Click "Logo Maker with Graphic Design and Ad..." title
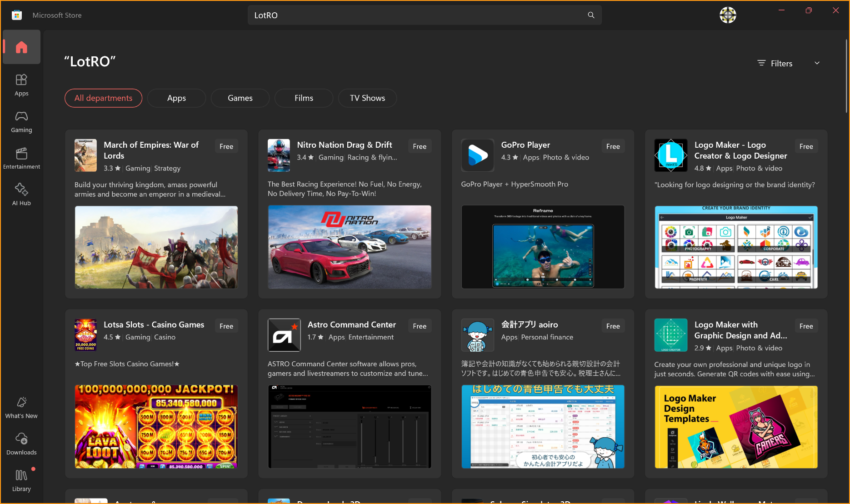 coord(740,330)
